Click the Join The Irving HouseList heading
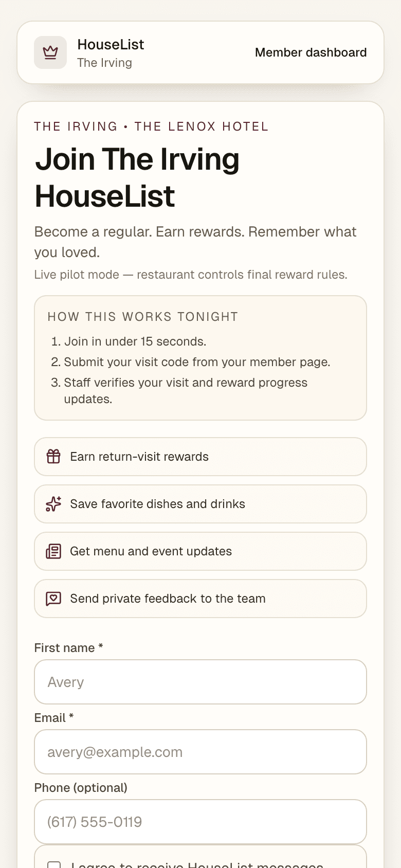 click(137, 177)
